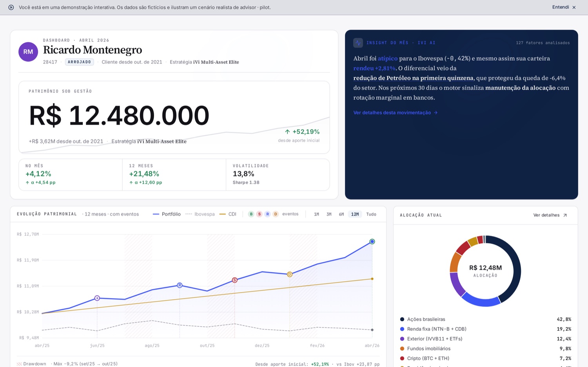Click the green up arrow beside +52,19%

tap(287, 132)
